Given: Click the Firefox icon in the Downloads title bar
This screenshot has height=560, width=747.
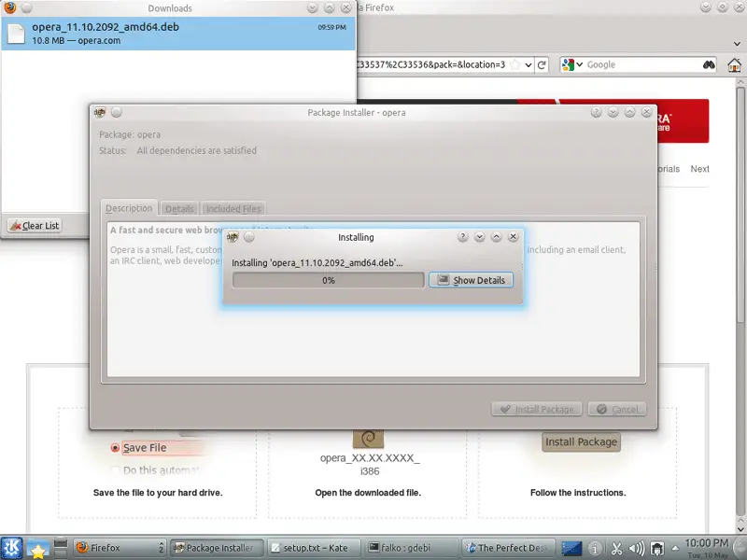Looking at the screenshot, I should point(9,7).
